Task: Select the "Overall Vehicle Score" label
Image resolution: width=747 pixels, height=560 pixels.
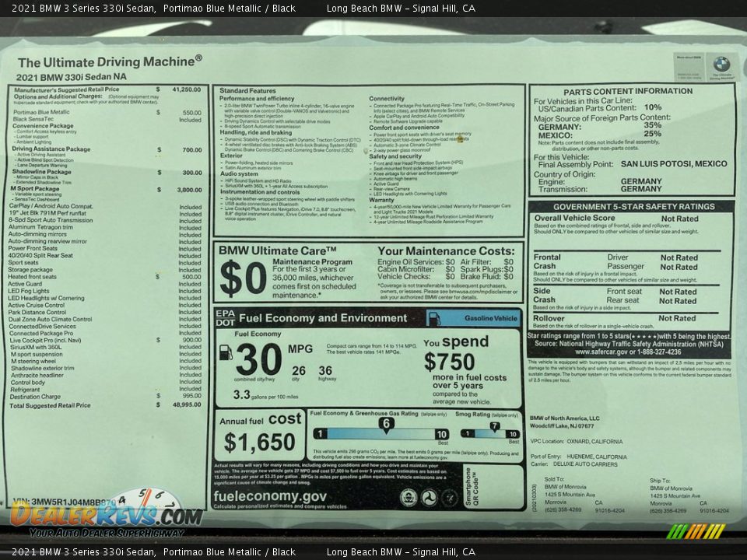Action: (574, 218)
